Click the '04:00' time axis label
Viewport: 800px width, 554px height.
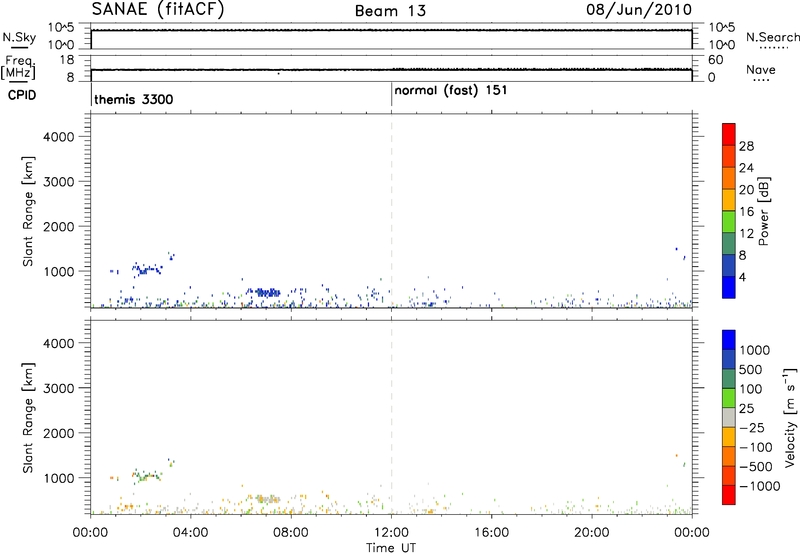(x=191, y=533)
